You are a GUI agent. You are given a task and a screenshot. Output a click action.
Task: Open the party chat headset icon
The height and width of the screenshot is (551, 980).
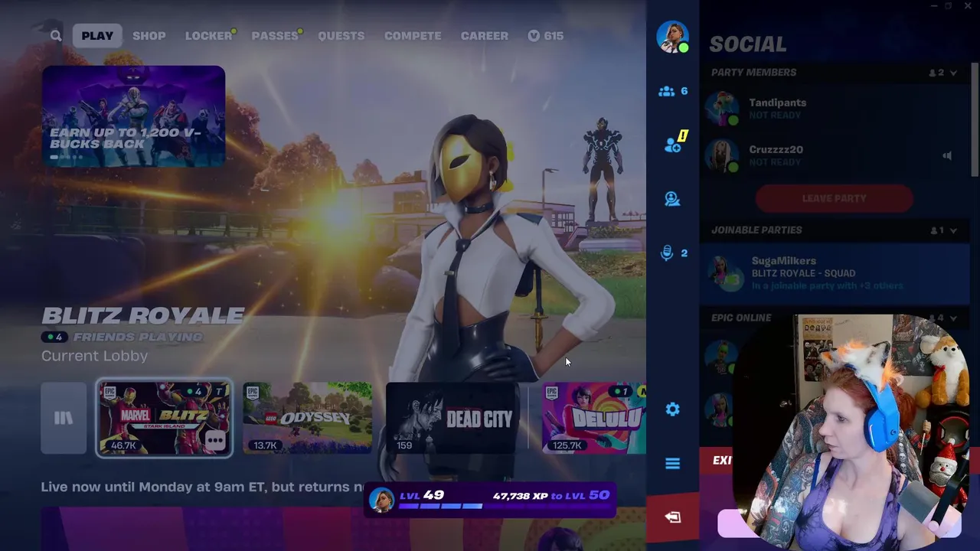tap(672, 199)
